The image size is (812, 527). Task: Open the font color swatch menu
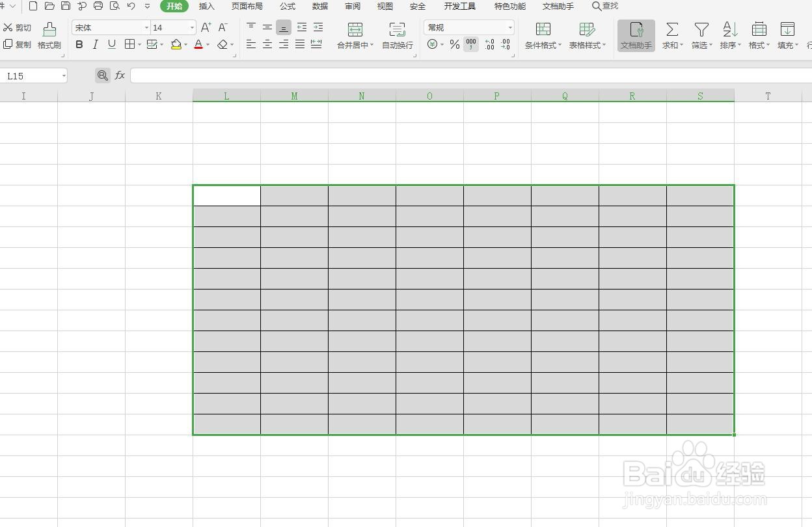(207, 44)
